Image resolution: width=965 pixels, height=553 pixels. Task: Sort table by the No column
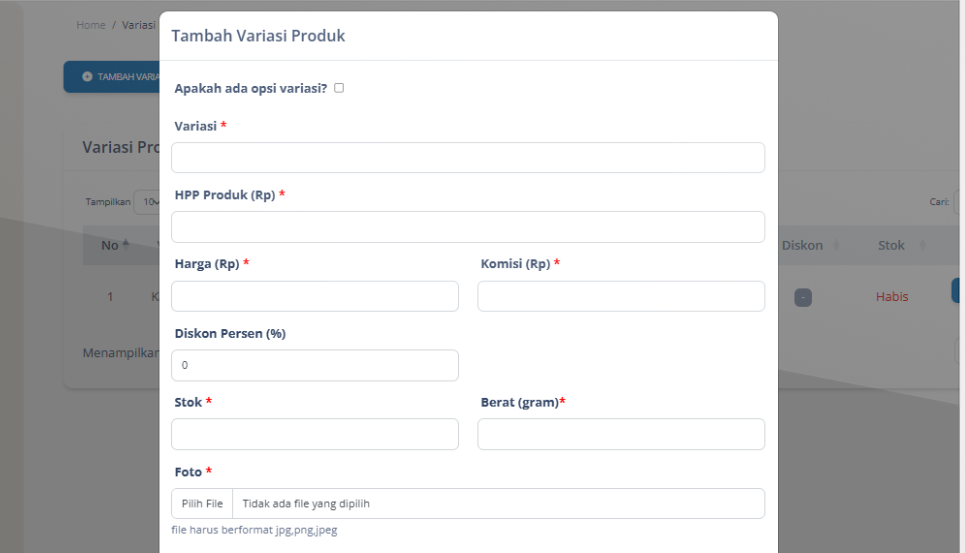(x=116, y=245)
